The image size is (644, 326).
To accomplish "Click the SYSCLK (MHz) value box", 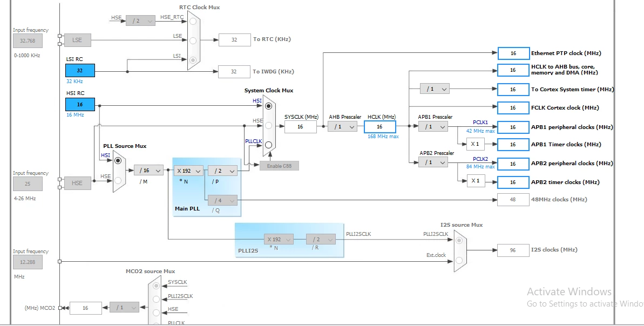I will coord(301,127).
